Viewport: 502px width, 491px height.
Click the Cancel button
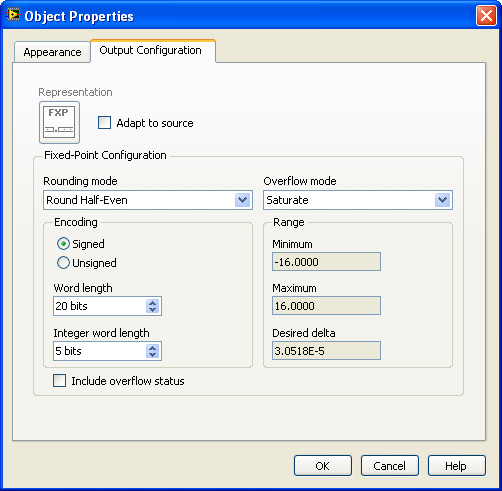[390, 466]
